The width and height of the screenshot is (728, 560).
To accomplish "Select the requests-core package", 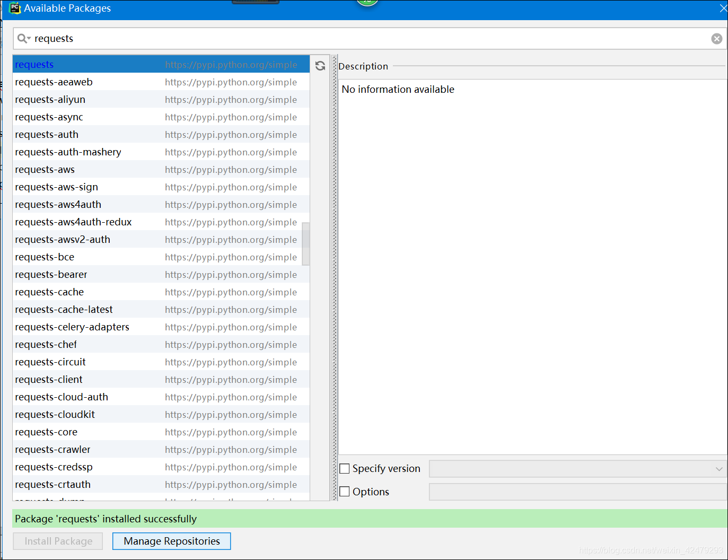I will point(161,432).
